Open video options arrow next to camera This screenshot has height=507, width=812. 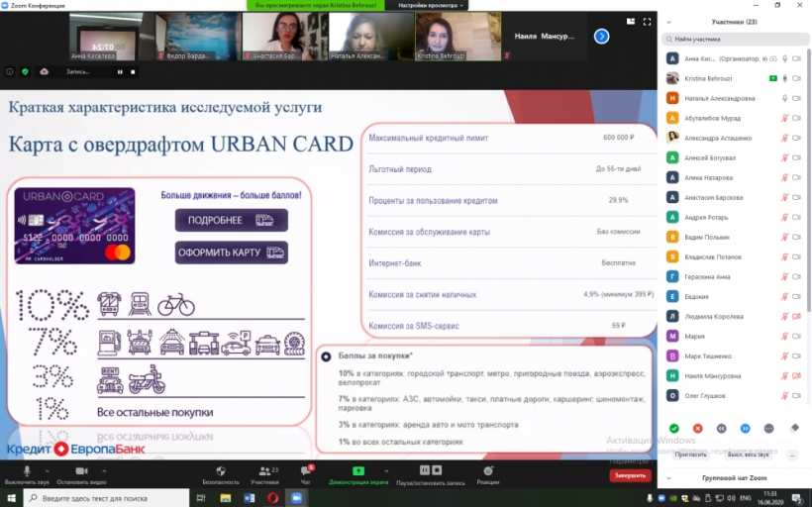pyautogui.click(x=104, y=470)
